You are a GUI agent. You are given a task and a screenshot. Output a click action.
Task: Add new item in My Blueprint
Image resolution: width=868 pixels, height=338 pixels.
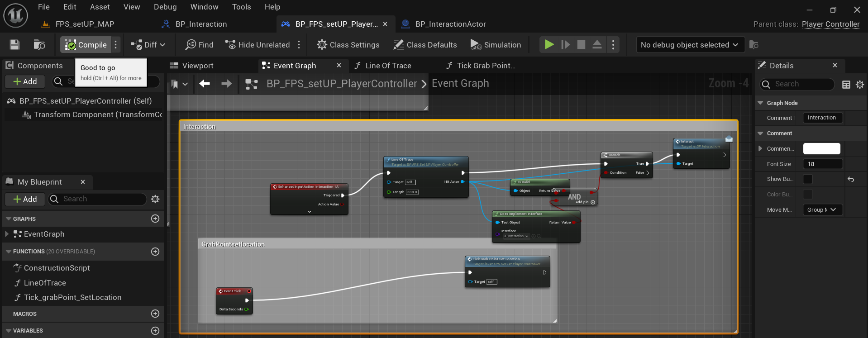25,199
